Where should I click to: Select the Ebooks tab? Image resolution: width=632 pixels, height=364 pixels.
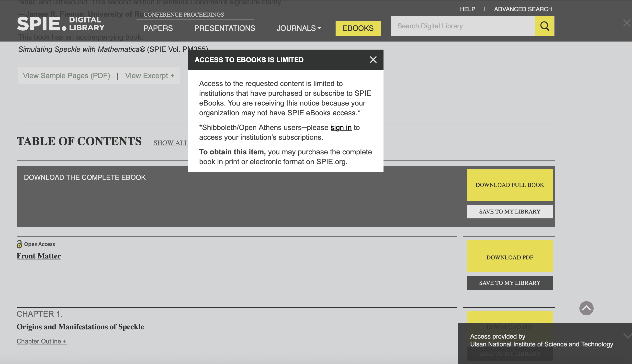[x=358, y=28]
